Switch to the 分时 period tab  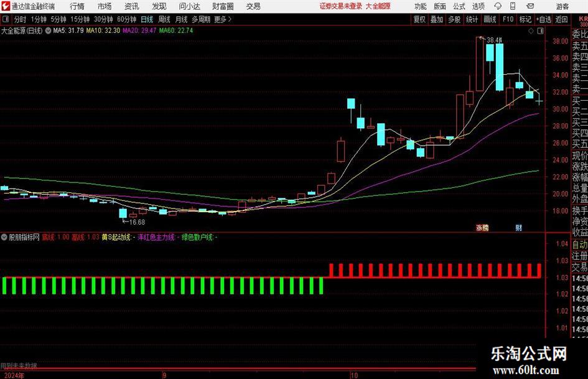point(21,19)
